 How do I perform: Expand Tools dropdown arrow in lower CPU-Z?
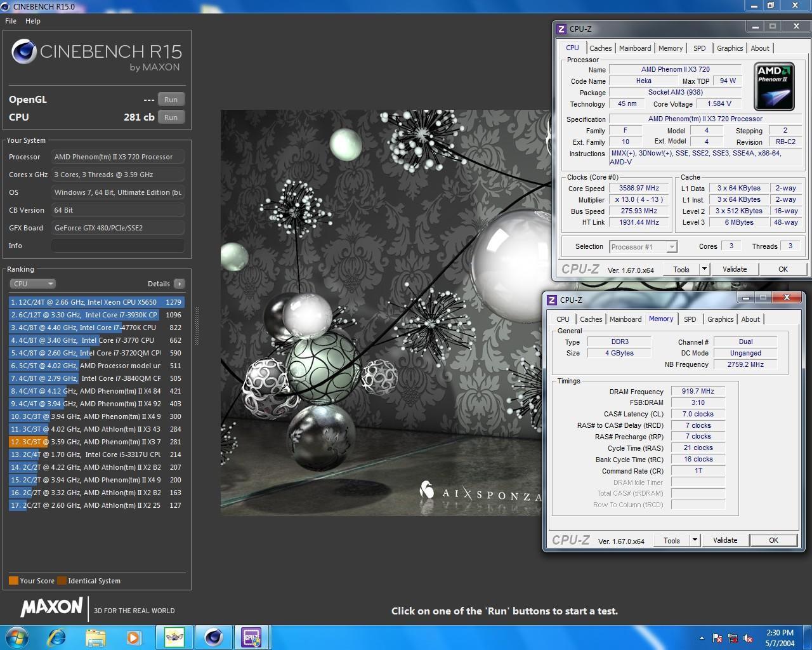(695, 540)
